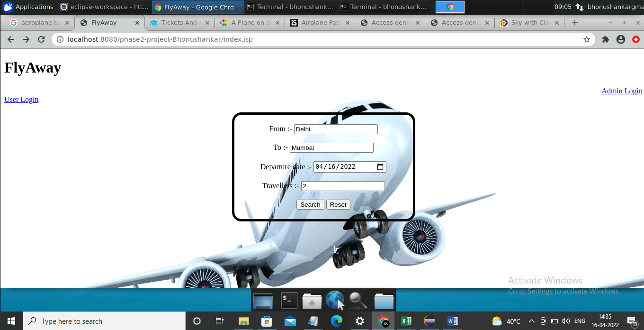
Task: Click the red Chrome update icon
Action: pyautogui.click(x=636, y=39)
